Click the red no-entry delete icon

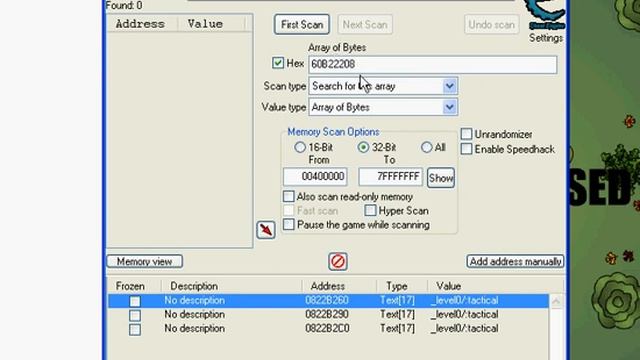[338, 261]
